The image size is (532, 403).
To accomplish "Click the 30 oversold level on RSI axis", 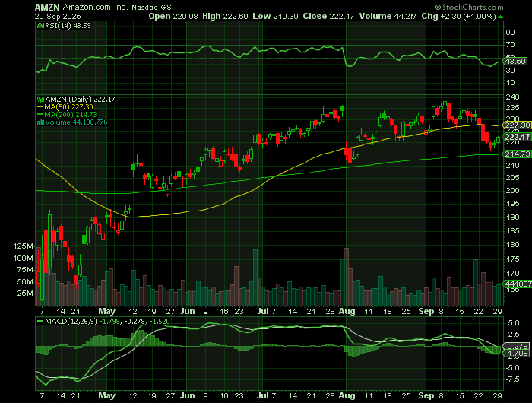I will [510, 71].
